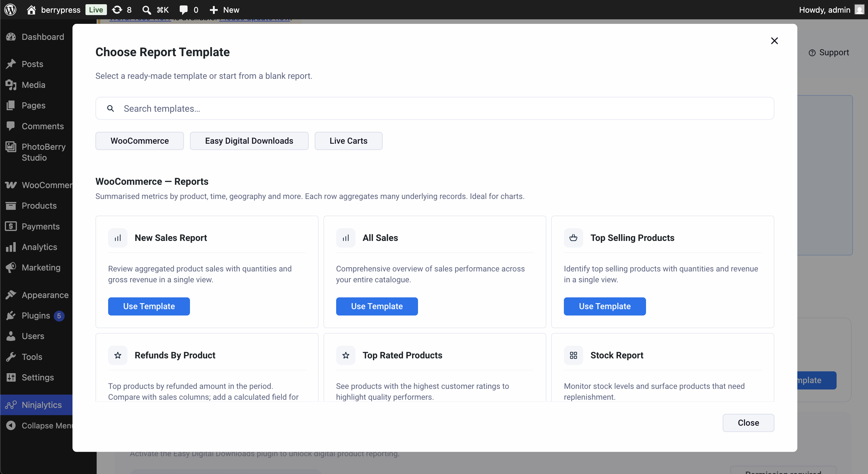Click the Users sidebar icon
This screenshot has height=474, width=868.
[11, 336]
